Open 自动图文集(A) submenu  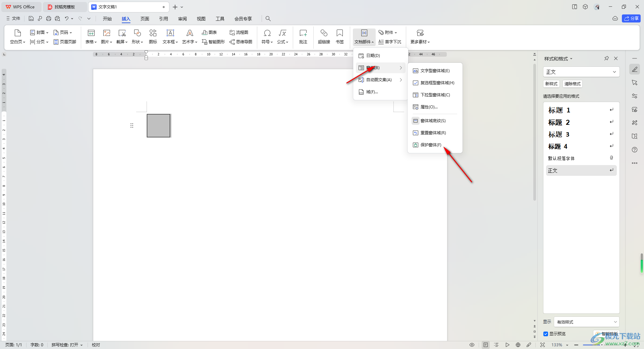coord(380,80)
